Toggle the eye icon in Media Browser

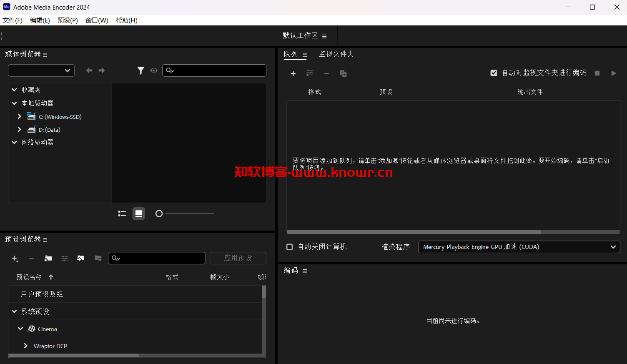click(154, 70)
